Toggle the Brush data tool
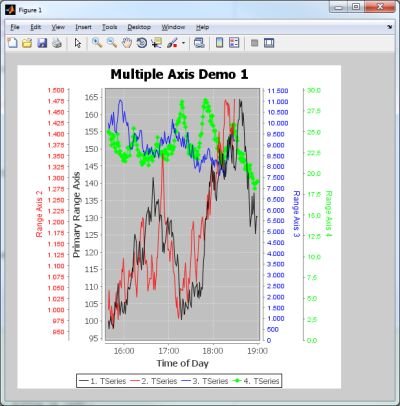Screen dimensions: 400x406 point(172,43)
